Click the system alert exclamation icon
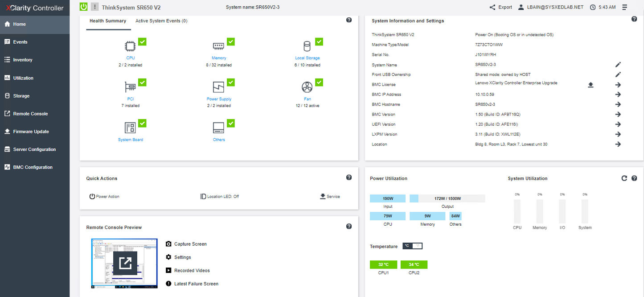This screenshot has width=644, height=297. click(x=94, y=7)
